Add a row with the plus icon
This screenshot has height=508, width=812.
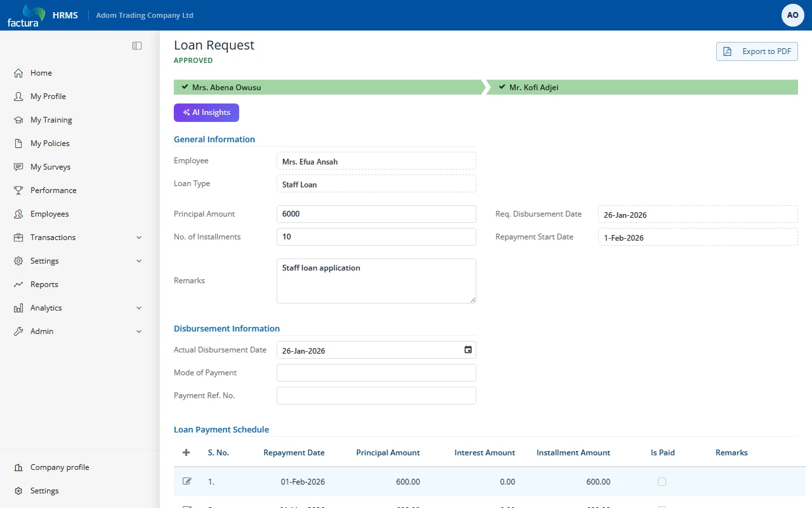click(186, 453)
